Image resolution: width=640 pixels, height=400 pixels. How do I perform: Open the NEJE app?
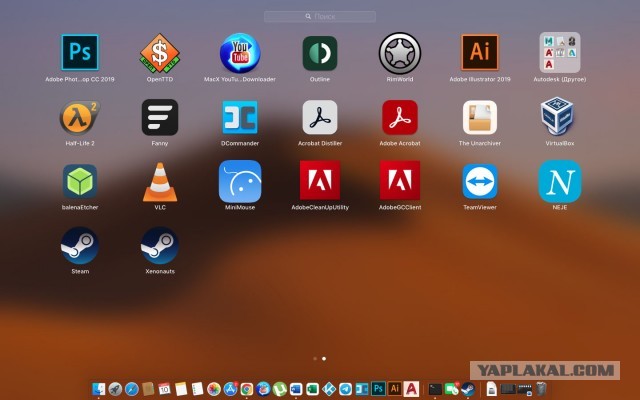coord(560,181)
